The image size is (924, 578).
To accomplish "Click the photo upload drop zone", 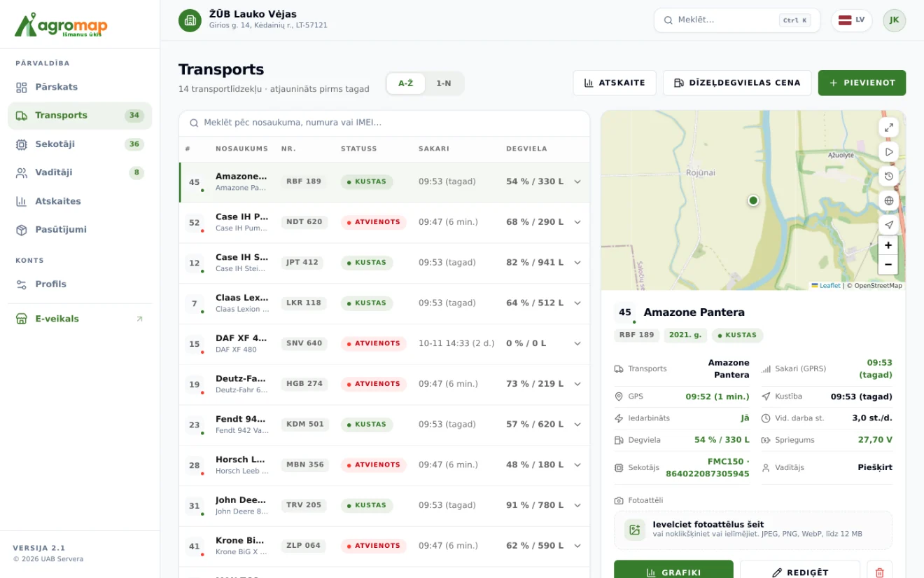I will (x=753, y=530).
